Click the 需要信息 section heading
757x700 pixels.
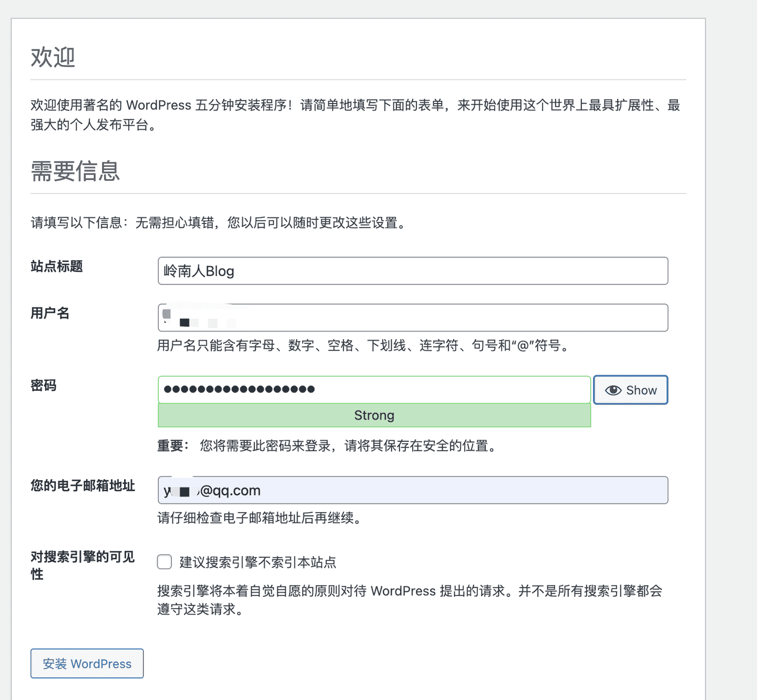[75, 171]
